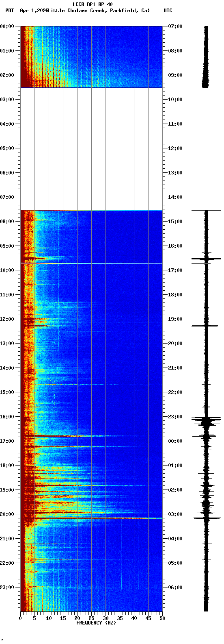Viewport: 224px width, 644px height.
Task: Click the title text 'LCCB DP1 BP 40'
Action: [x=93, y=4]
